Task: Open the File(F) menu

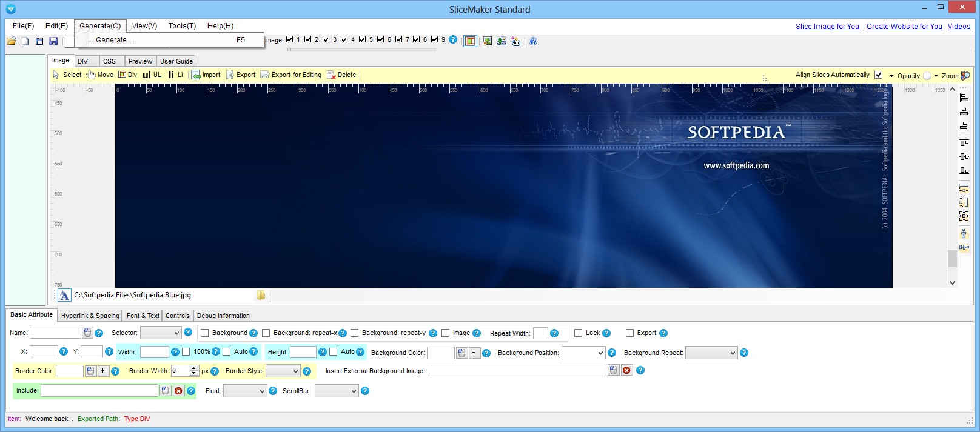Action: (x=23, y=26)
